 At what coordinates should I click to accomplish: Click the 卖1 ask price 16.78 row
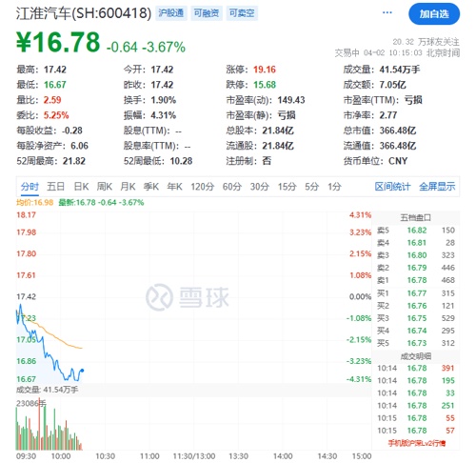[x=416, y=280]
